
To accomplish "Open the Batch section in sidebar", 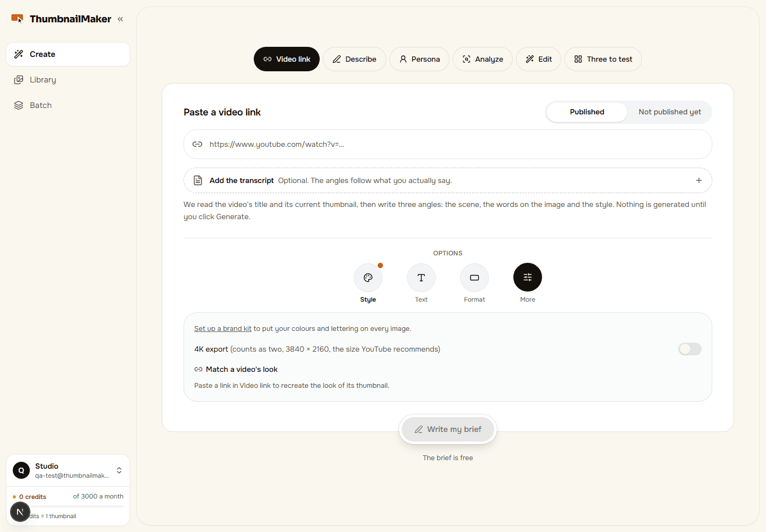I will pyautogui.click(x=68, y=105).
